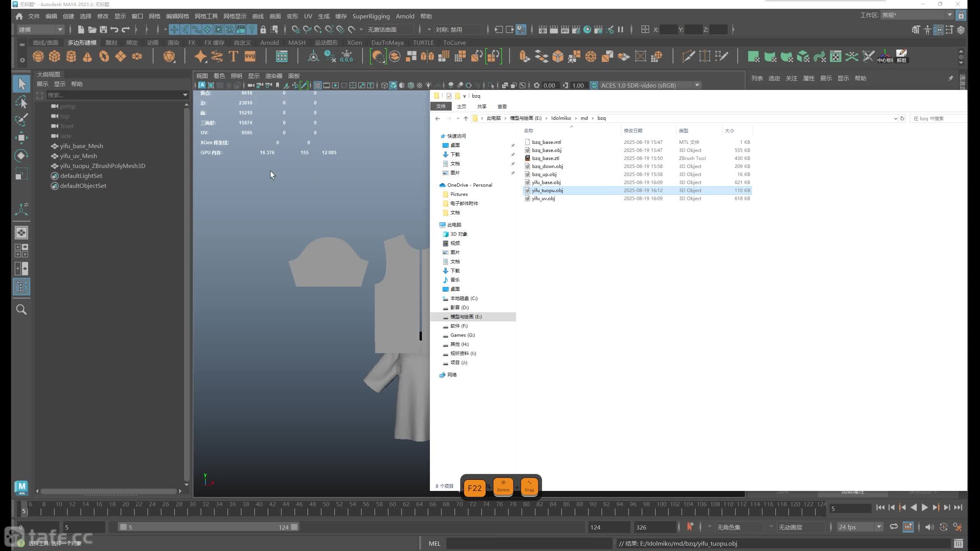Activate the Rotate tool in the toolbox
The height and width of the screenshot is (551, 980).
pyautogui.click(x=21, y=156)
